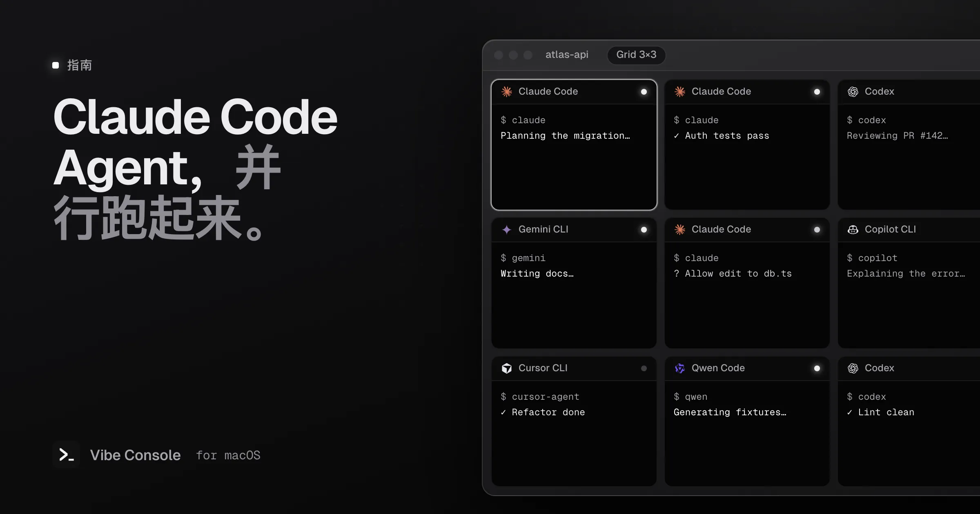The width and height of the screenshot is (980, 514).
Task: Select the Claude Code pane title above Planning the migration
Action: tap(548, 91)
